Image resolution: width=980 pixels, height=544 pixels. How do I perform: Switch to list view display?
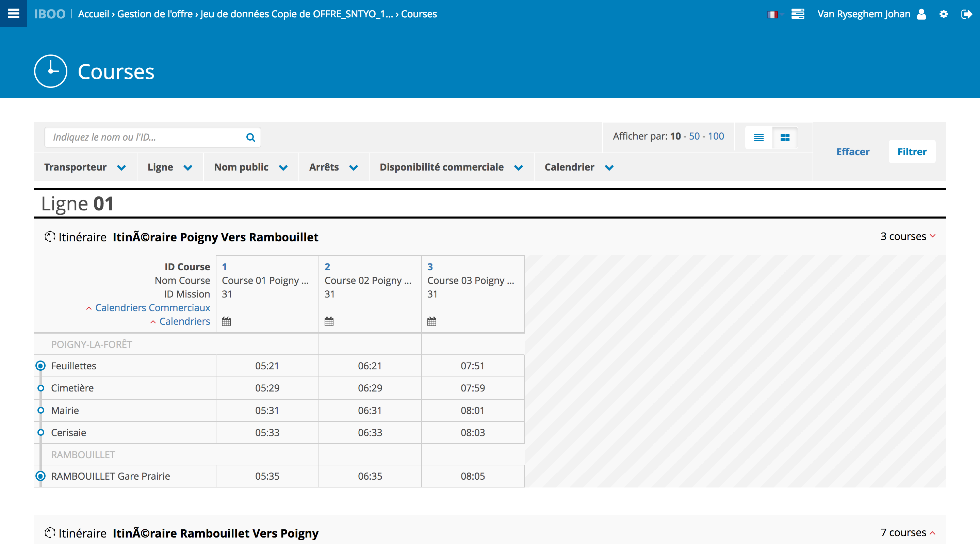(758, 138)
